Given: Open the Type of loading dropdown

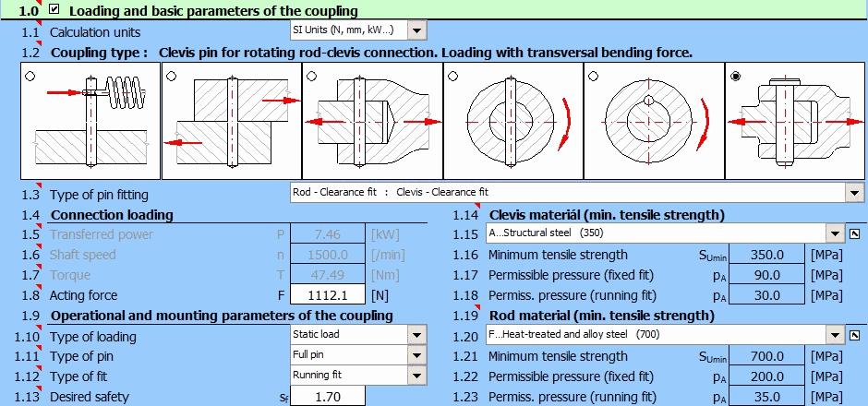Looking at the screenshot, I should click(416, 335).
